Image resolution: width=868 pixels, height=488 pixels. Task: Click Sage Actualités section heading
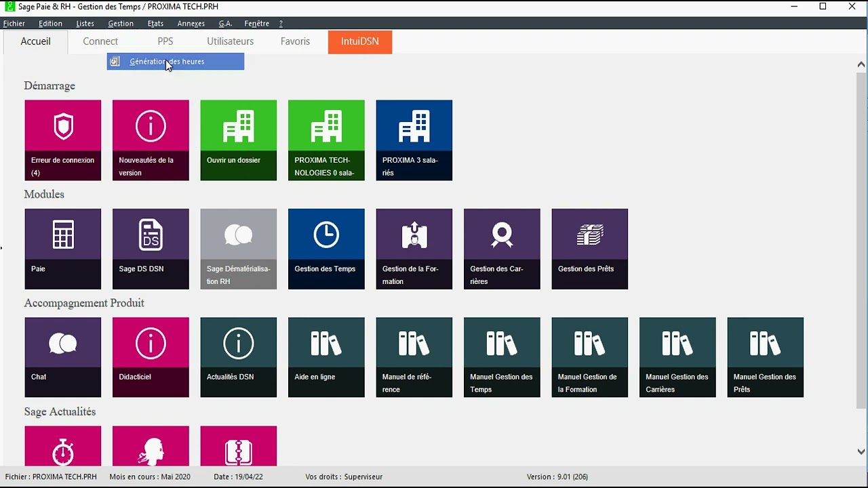[60, 411]
